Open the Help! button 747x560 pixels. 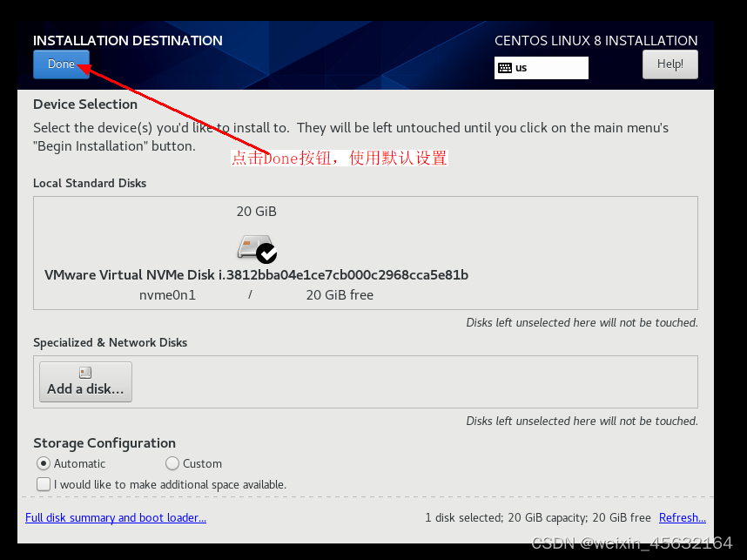(x=670, y=64)
